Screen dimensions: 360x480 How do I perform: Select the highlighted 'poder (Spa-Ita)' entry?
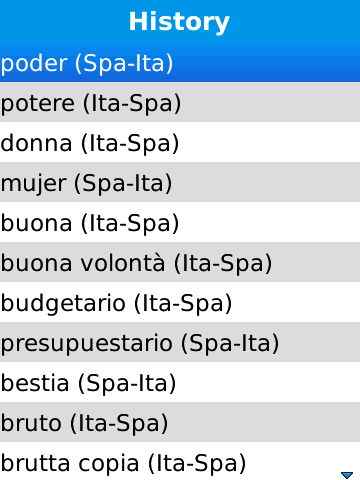(180, 62)
